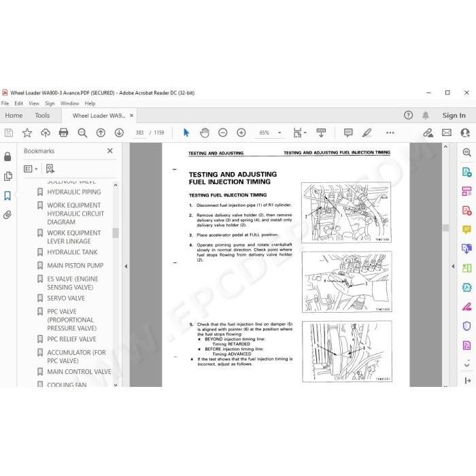Screen dimensions: 476x476
Task: Collapse the left navigation pane arrow
Action: (x=126, y=267)
